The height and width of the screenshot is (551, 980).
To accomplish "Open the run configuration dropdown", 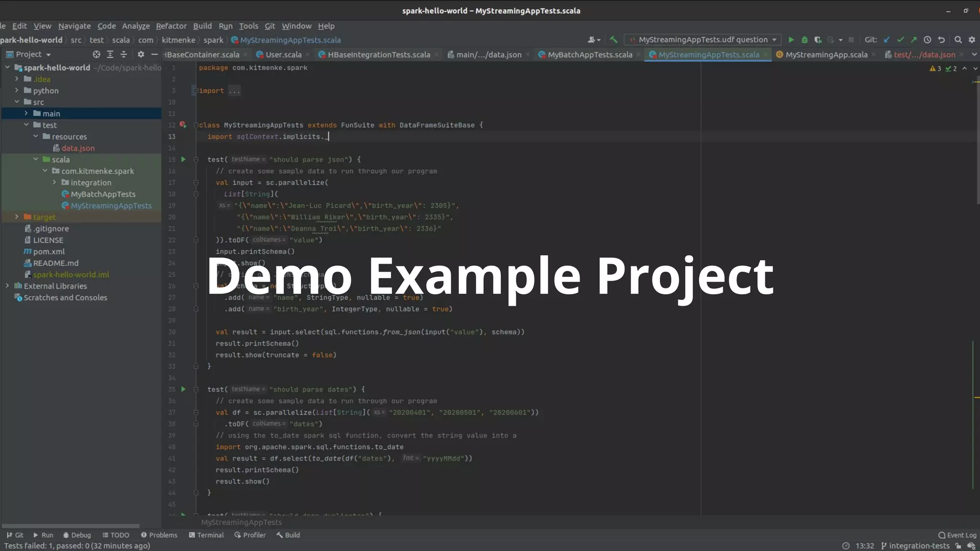I will [x=702, y=40].
